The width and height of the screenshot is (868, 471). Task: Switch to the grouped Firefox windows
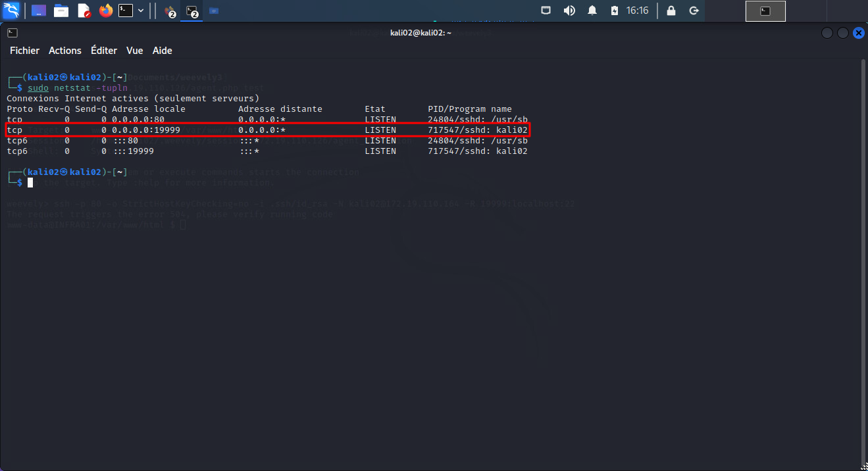click(169, 11)
